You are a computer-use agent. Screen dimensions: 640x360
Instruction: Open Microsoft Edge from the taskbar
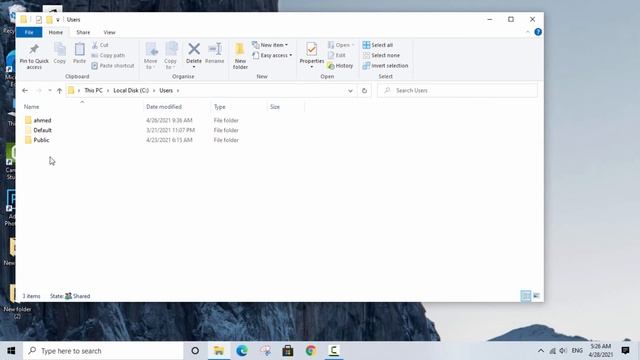(x=242, y=351)
